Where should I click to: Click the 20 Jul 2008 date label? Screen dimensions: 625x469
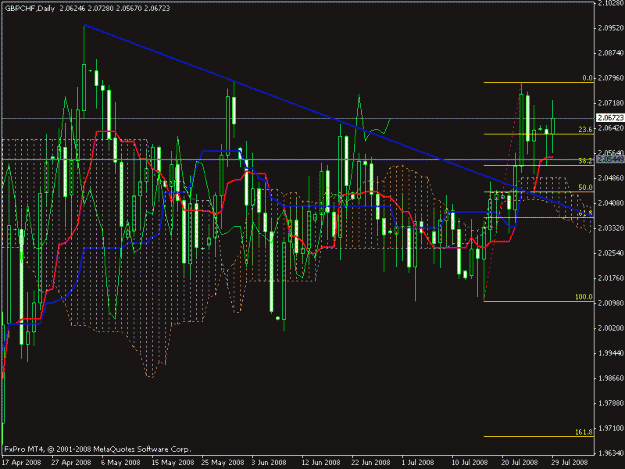(520, 462)
